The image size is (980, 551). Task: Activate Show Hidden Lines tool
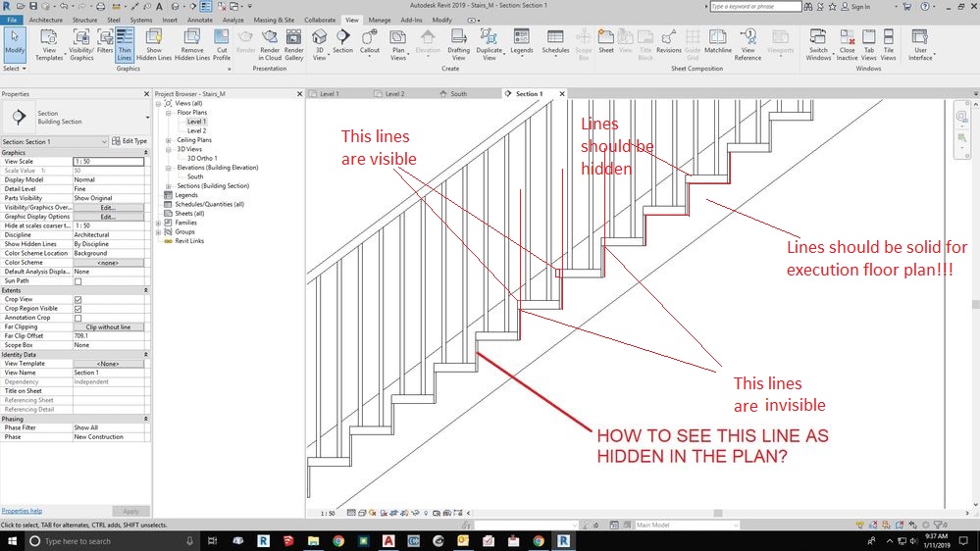tap(154, 44)
